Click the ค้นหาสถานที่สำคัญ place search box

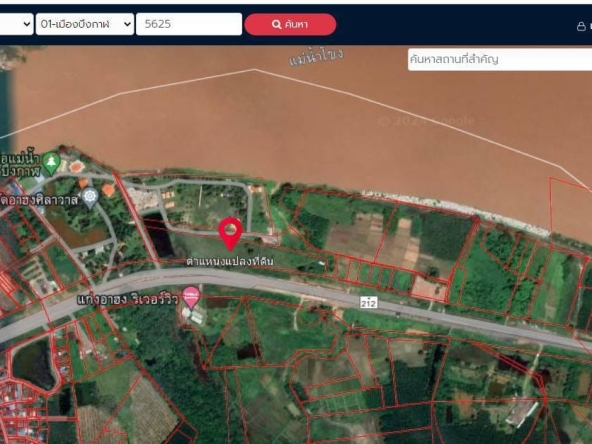click(500, 59)
